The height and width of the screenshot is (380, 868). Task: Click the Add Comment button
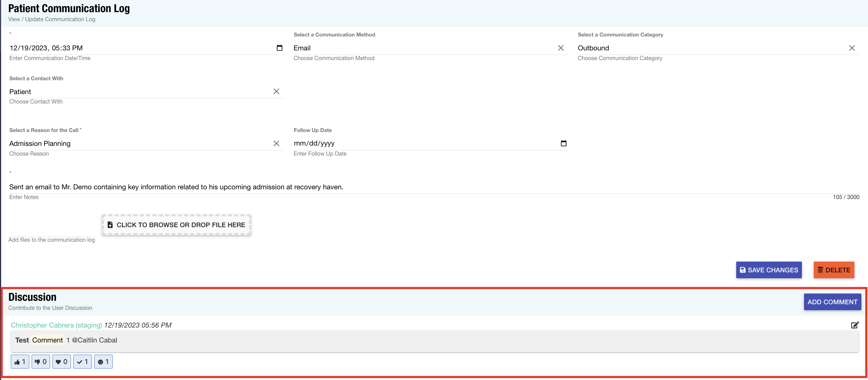[832, 302]
